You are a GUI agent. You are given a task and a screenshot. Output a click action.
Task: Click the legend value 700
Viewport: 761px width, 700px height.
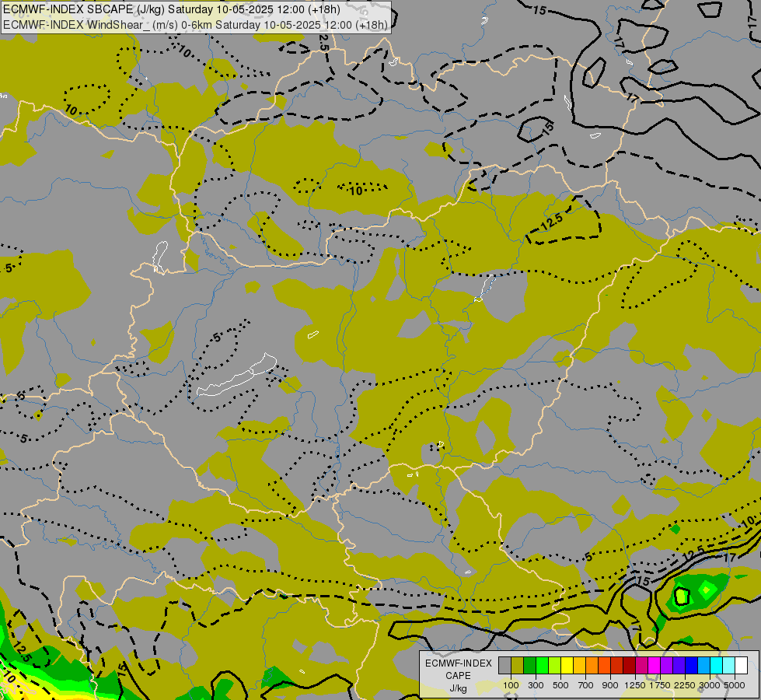click(586, 685)
